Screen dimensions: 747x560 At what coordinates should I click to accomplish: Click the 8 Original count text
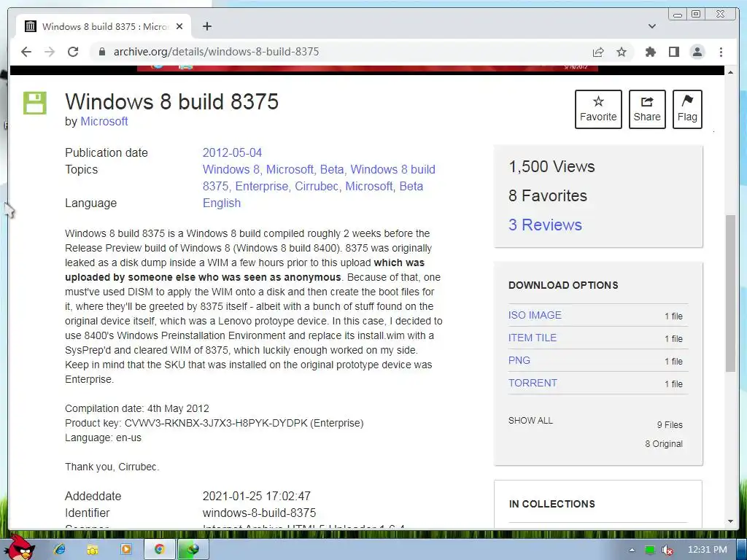(664, 444)
